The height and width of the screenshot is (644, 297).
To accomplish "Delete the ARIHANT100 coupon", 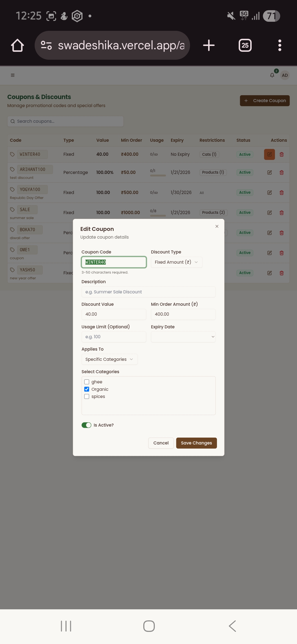I will coord(282,173).
